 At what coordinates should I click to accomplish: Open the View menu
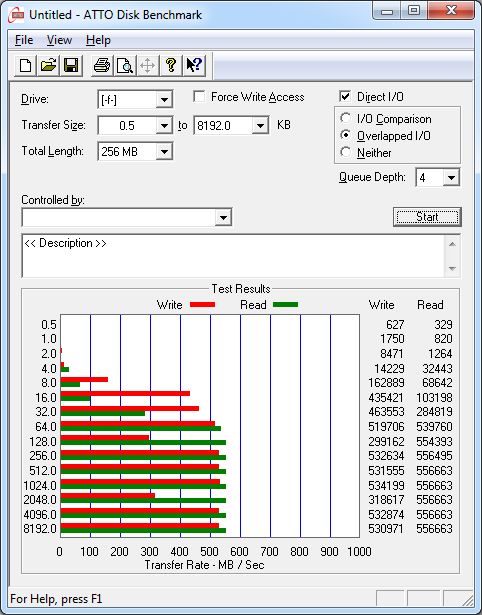pos(59,40)
